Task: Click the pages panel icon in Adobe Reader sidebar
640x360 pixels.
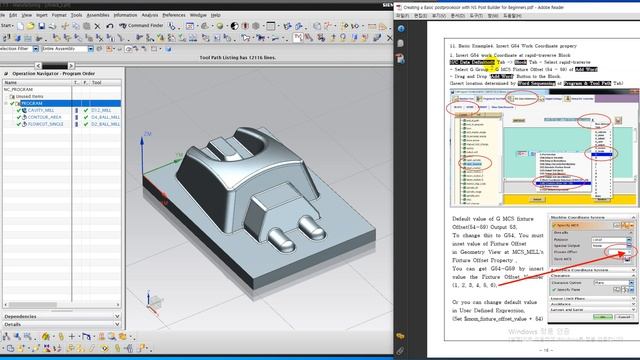Action: 401,43
